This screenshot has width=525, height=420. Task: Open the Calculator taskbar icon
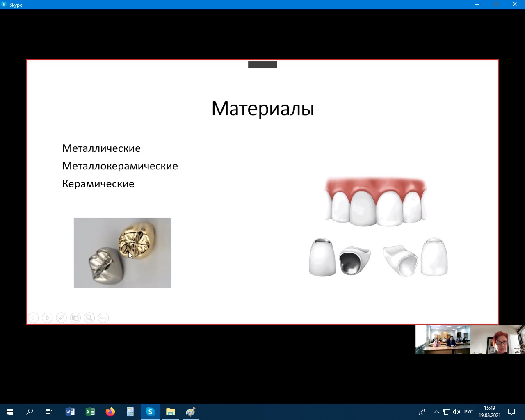tap(130, 412)
